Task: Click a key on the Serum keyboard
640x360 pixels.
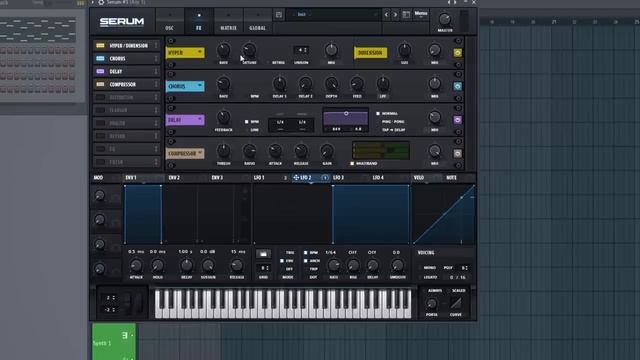Action: (x=282, y=303)
